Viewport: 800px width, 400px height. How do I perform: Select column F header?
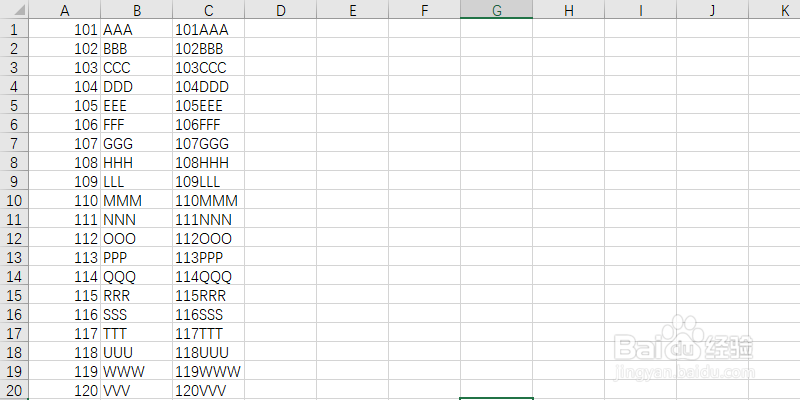[424, 9]
